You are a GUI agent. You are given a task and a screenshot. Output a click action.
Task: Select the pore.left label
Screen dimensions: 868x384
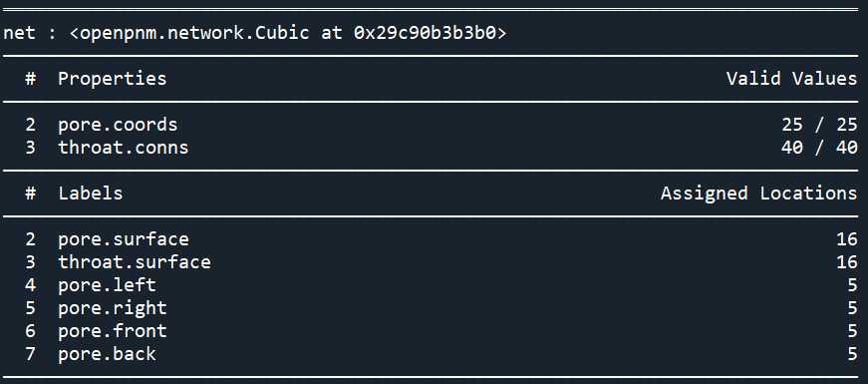coord(107,285)
